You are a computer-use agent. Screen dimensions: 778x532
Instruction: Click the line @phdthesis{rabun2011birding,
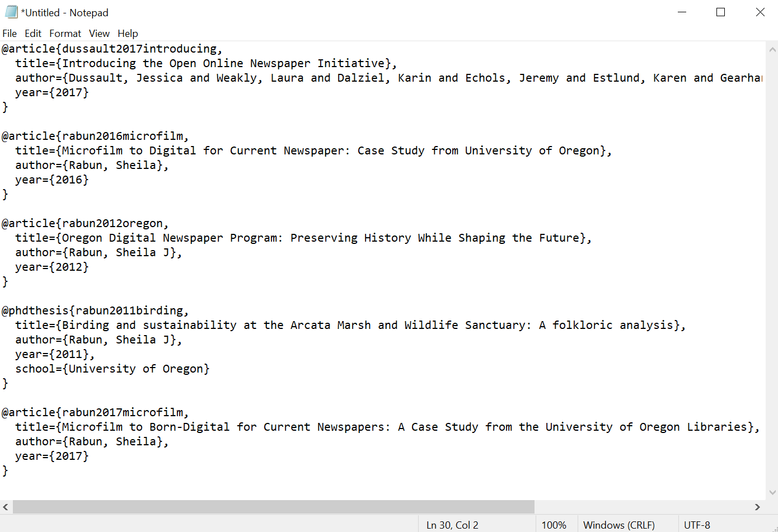point(95,310)
